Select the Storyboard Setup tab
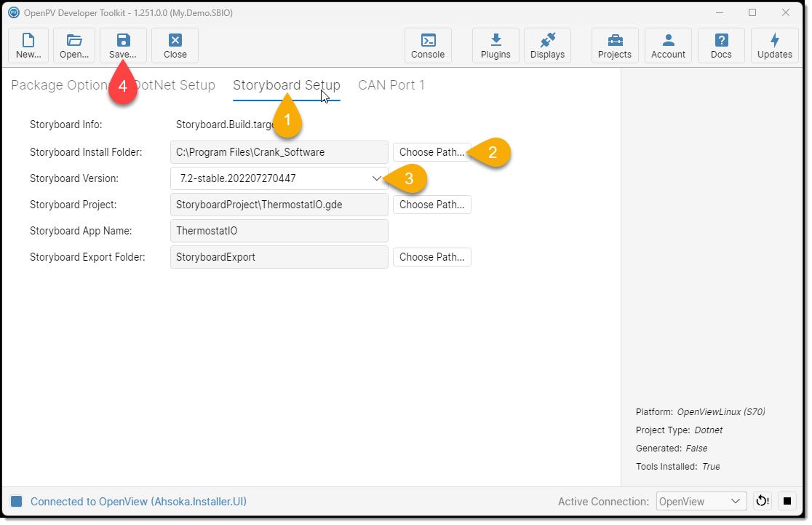The width and height of the screenshot is (812, 525). coord(287,85)
